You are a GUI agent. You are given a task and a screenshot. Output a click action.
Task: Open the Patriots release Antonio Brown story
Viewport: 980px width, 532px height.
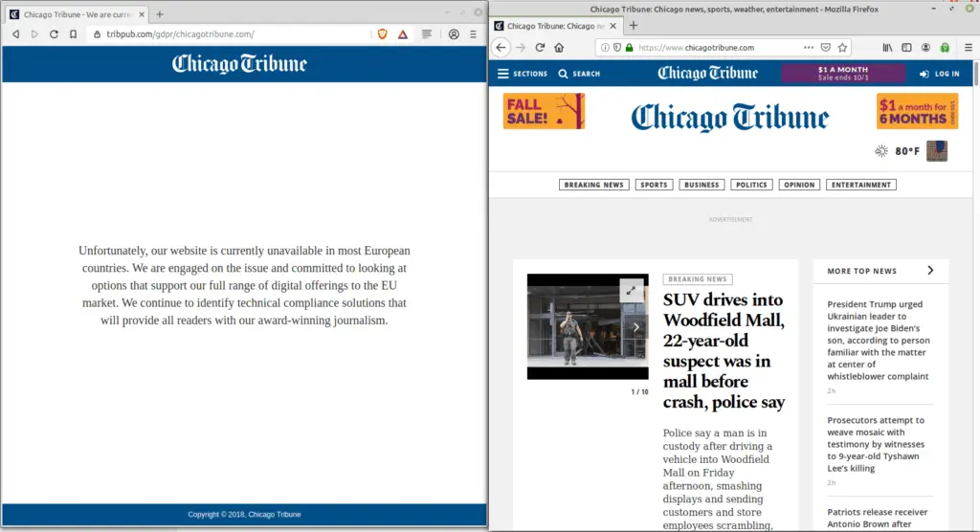[877, 518]
